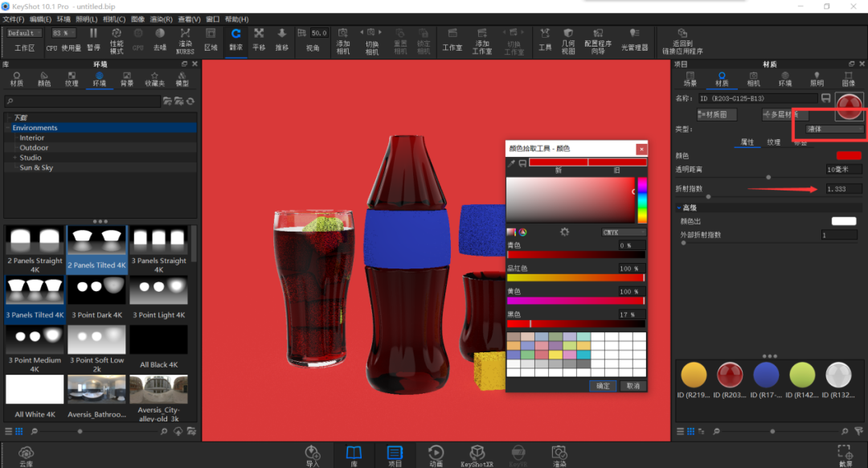Click the Pan (平移) camera tool
Viewport: 868px width, 468px height.
tap(259, 40)
